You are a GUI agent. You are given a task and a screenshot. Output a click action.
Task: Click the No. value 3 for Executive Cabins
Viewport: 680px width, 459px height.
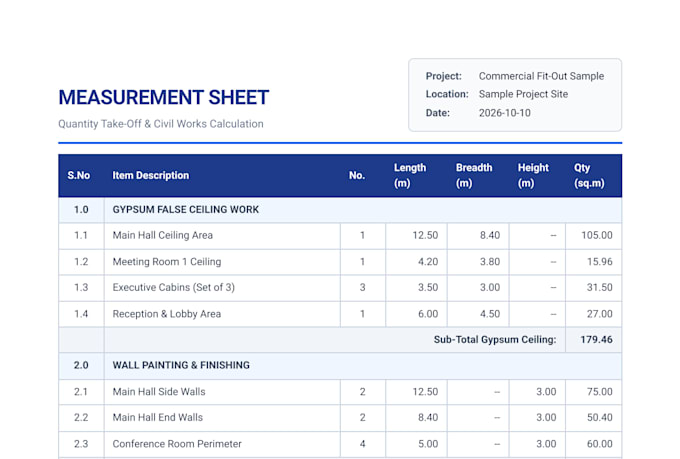pos(363,287)
